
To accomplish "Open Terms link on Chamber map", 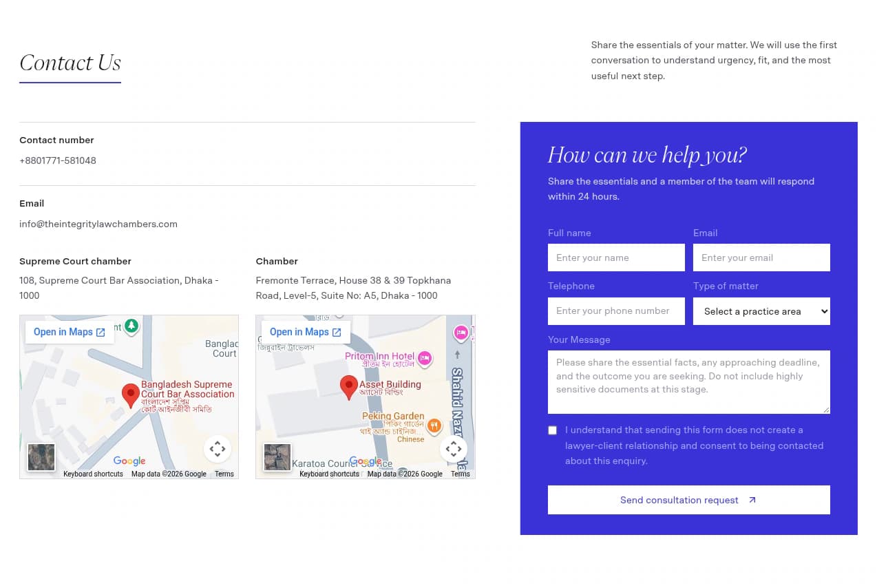I will pyautogui.click(x=461, y=474).
